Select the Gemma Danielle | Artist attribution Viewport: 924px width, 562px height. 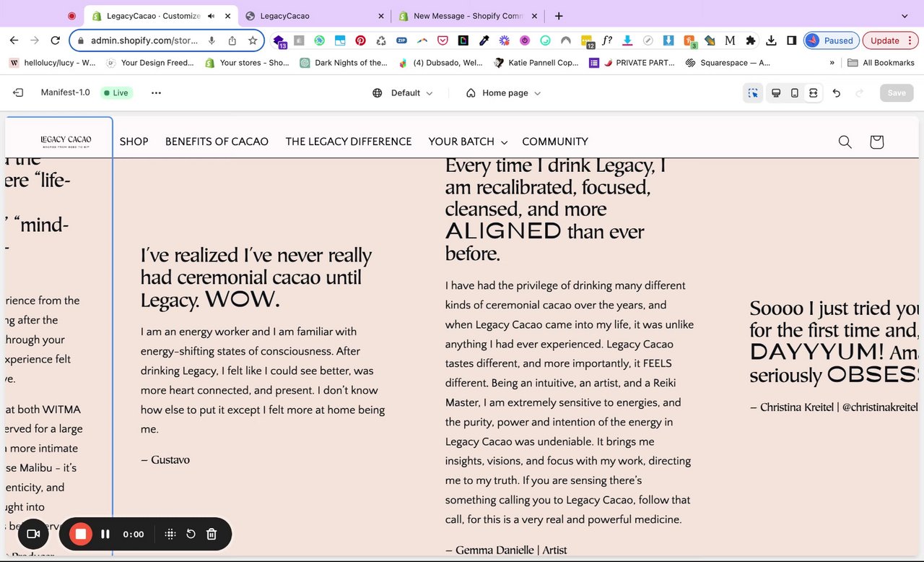506,550
